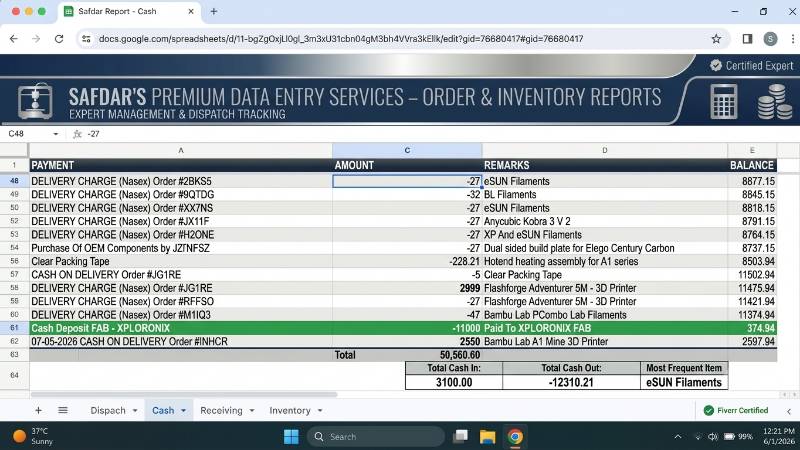Switch to the Receiving sheet tab
This screenshot has height=450, width=800.
pyautogui.click(x=221, y=410)
